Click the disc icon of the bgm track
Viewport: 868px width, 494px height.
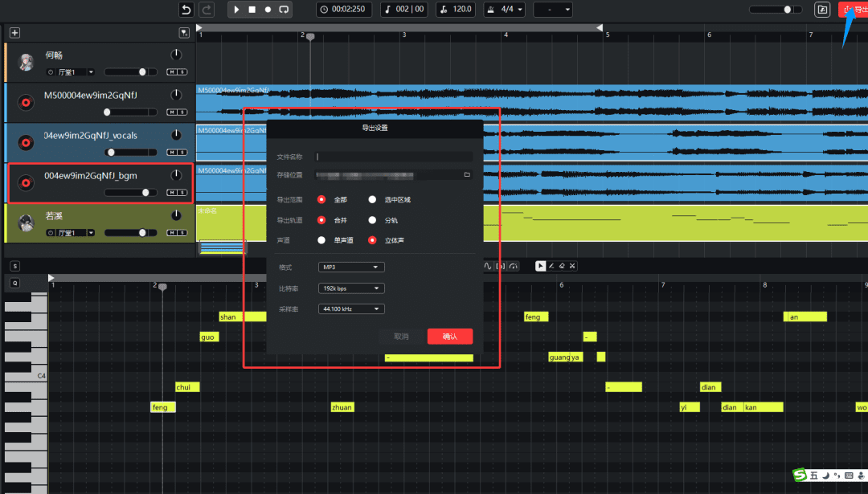coord(26,183)
